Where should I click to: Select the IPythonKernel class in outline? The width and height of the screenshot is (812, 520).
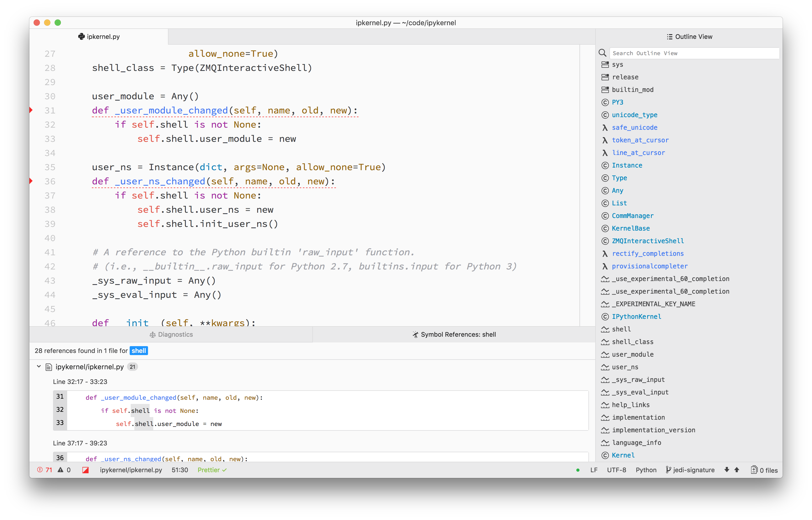636,316
